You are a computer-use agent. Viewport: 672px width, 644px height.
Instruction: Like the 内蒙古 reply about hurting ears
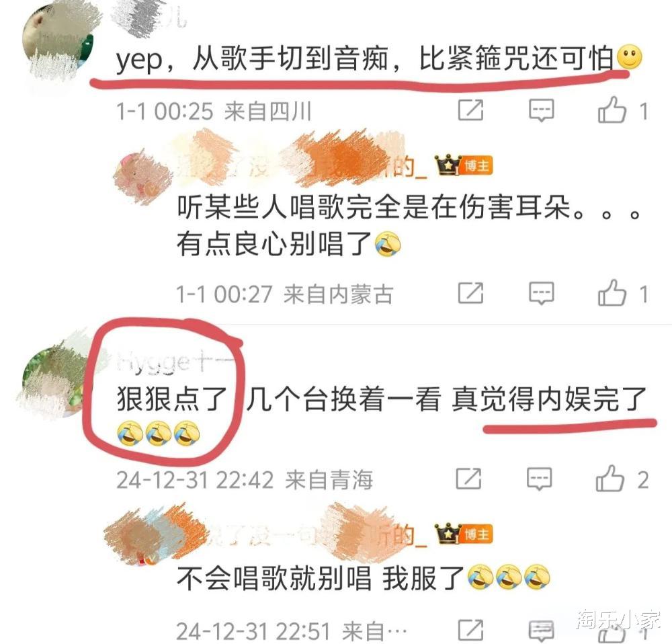pos(612,293)
